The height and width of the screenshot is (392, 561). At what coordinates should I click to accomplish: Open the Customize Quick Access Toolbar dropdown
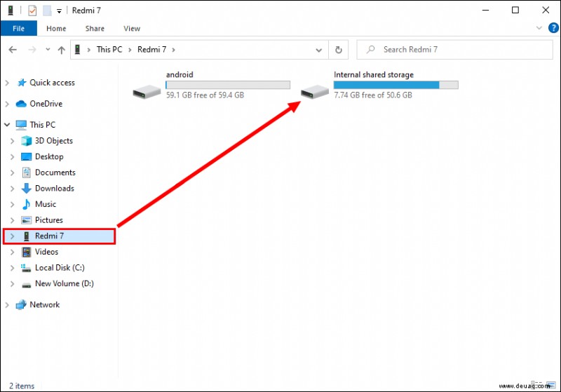click(60, 11)
